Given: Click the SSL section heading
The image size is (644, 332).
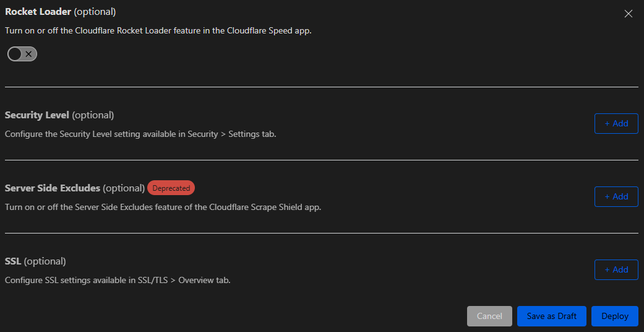Looking at the screenshot, I should (x=13, y=261).
